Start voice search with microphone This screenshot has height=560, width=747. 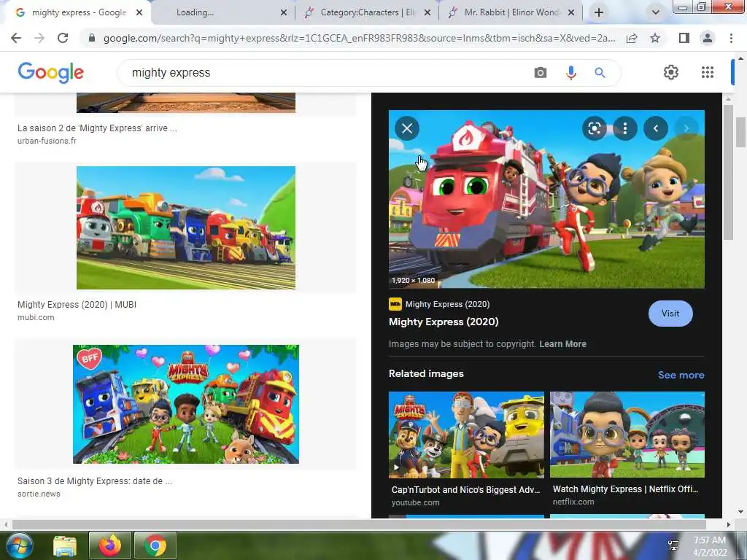(570, 73)
